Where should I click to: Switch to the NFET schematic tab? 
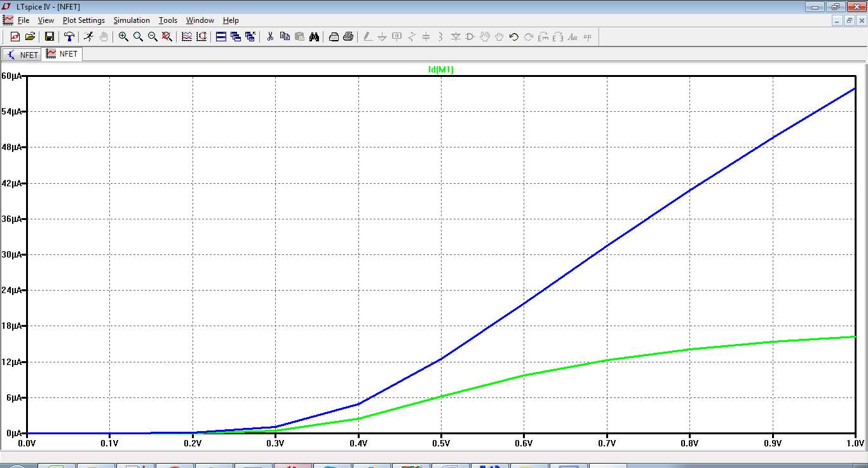(x=22, y=55)
